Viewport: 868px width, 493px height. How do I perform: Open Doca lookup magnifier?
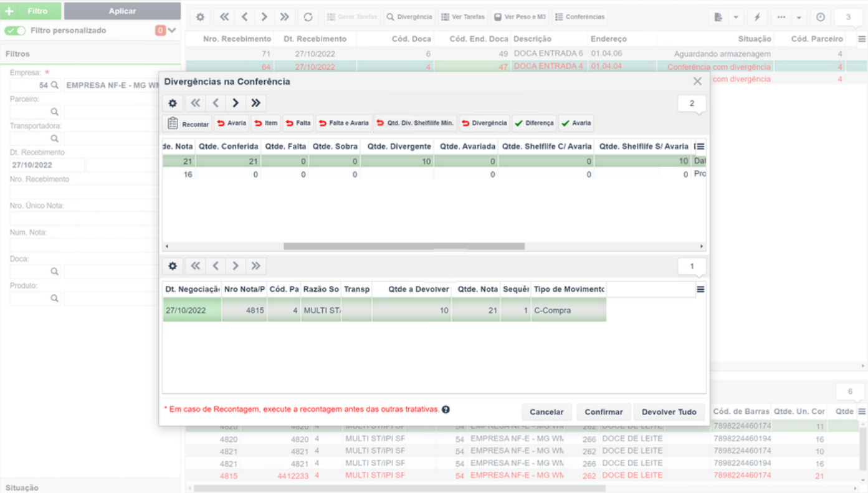tap(54, 271)
